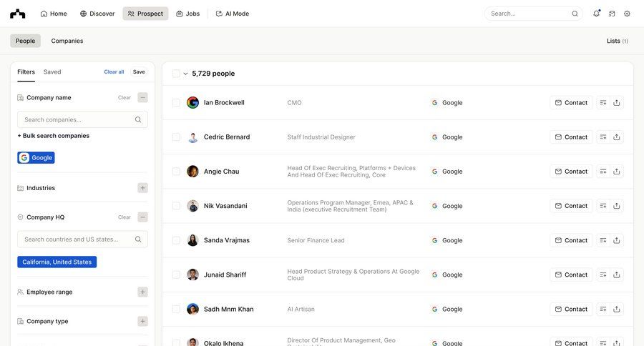Open the notifications bell icon
The width and height of the screenshot is (644, 346).
point(596,14)
